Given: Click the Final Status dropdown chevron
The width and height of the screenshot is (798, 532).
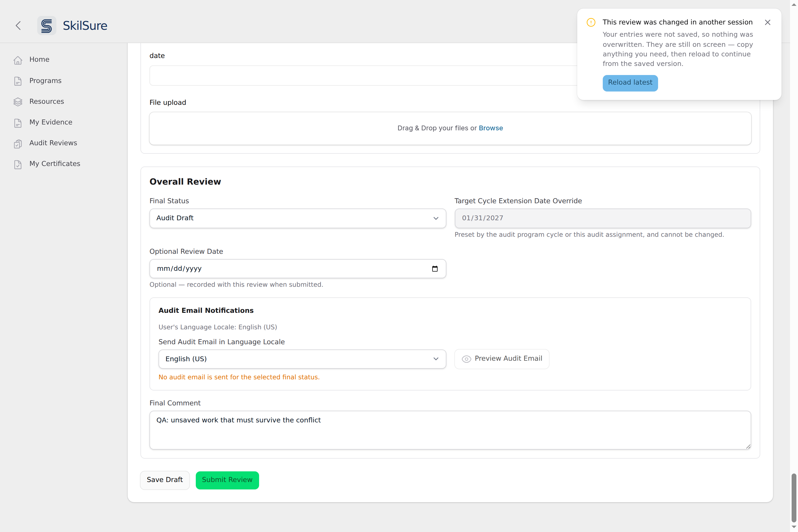Looking at the screenshot, I should pyautogui.click(x=436, y=218).
